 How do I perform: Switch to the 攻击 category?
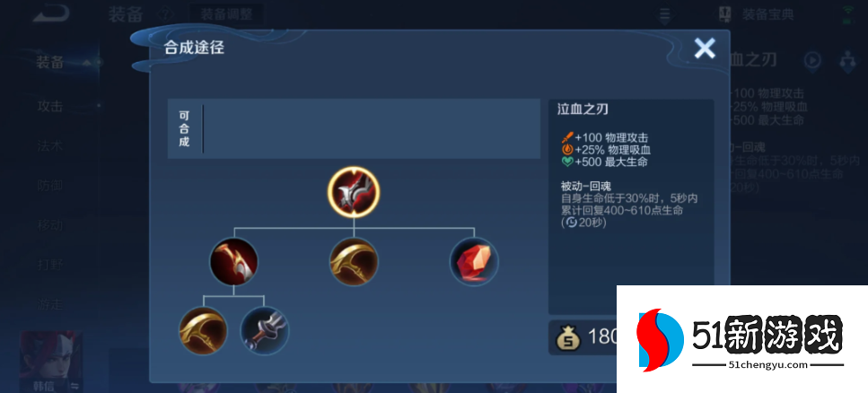tap(50, 106)
